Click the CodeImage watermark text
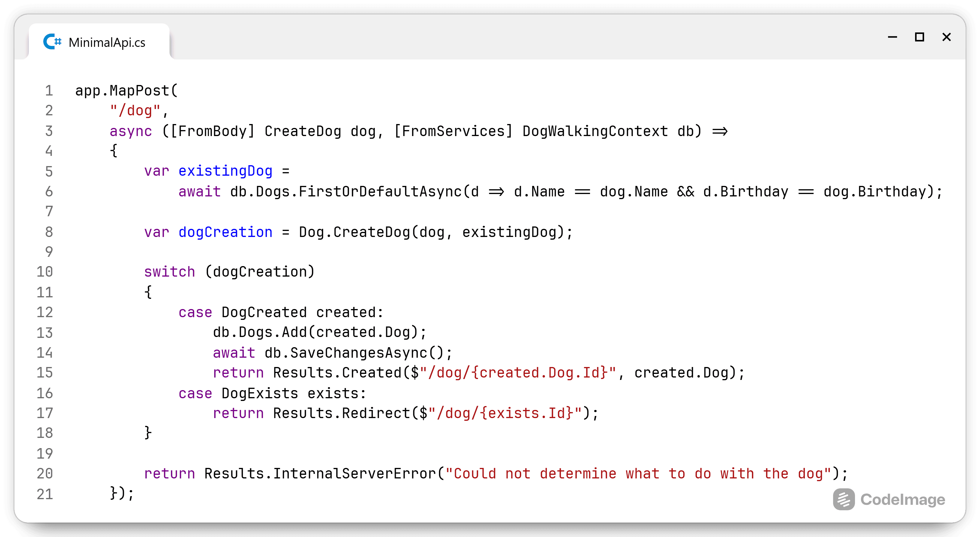This screenshot has width=980, height=537. [902, 499]
